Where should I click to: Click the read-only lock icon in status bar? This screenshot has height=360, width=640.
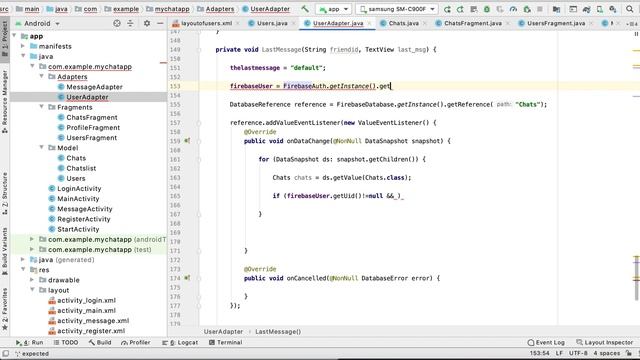coord(629,353)
